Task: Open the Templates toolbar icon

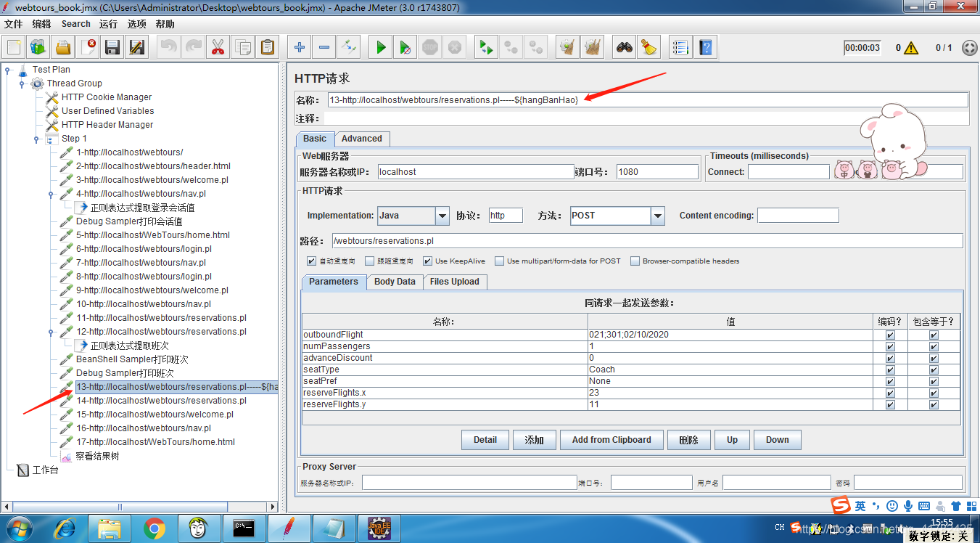Action: pyautogui.click(x=38, y=47)
